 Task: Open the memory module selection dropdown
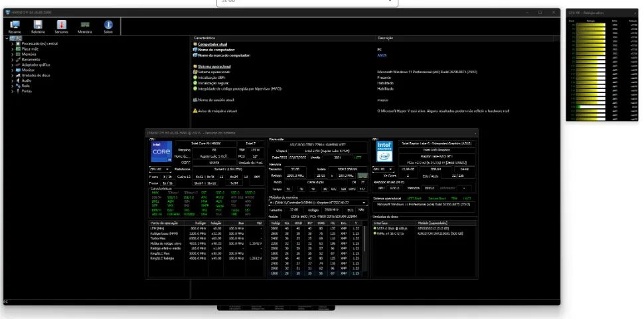pos(318,203)
